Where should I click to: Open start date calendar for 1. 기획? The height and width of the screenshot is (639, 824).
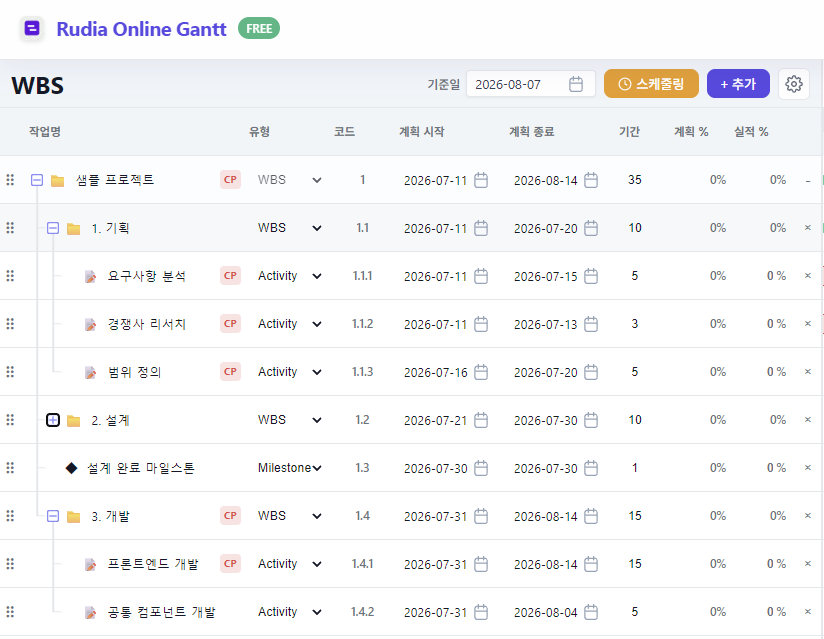click(481, 228)
